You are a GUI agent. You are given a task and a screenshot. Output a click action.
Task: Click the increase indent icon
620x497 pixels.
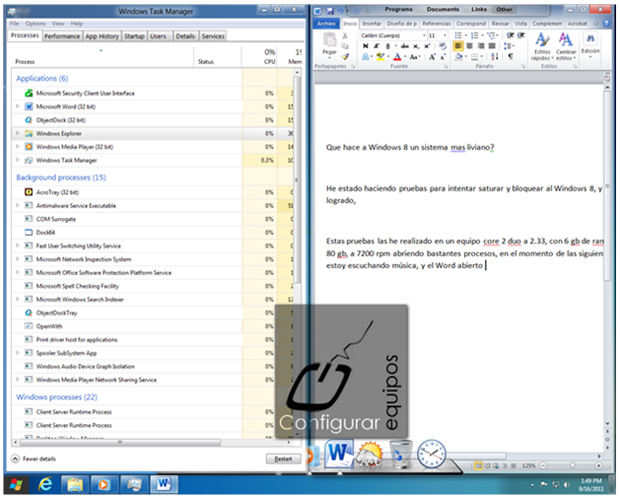pyautogui.click(x=521, y=36)
